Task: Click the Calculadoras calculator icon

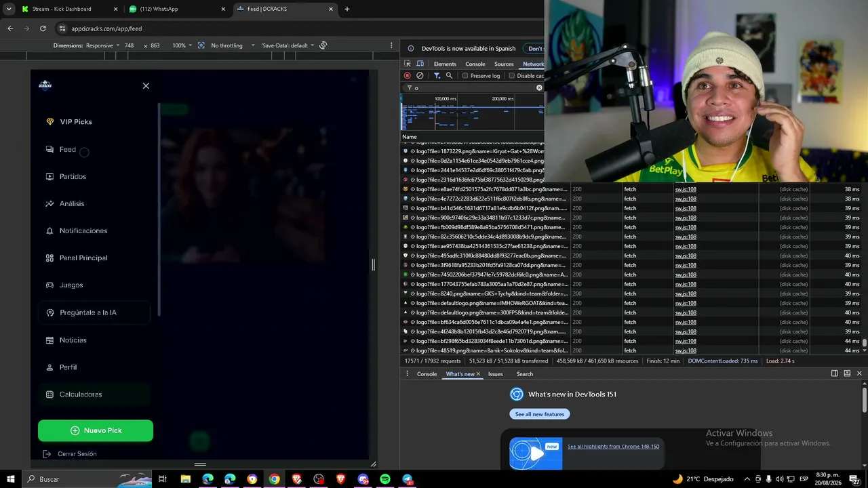Action: 50,394
